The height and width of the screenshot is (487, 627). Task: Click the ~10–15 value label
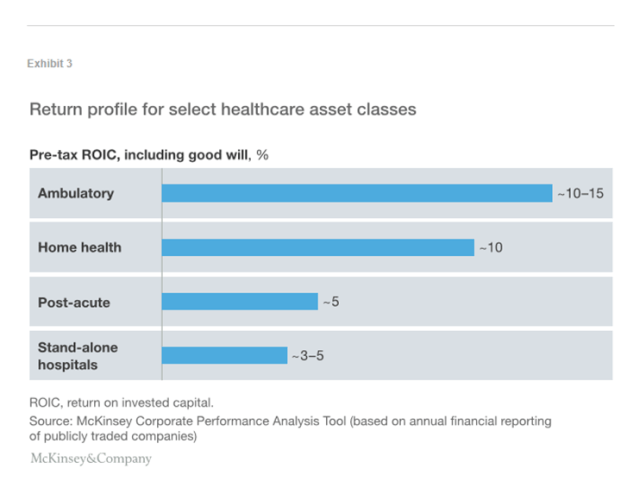coord(581,193)
